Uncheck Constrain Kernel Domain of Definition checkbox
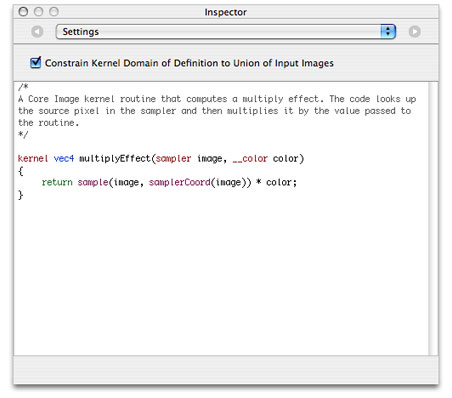 pyautogui.click(x=35, y=62)
